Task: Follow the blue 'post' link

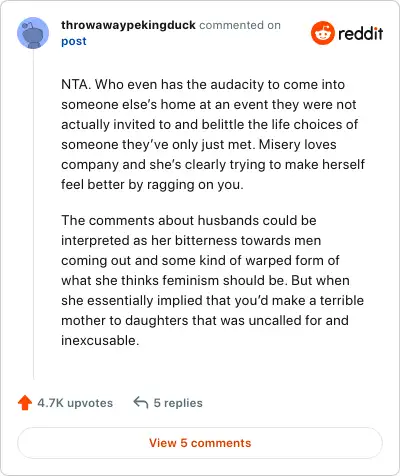Action: (x=74, y=41)
